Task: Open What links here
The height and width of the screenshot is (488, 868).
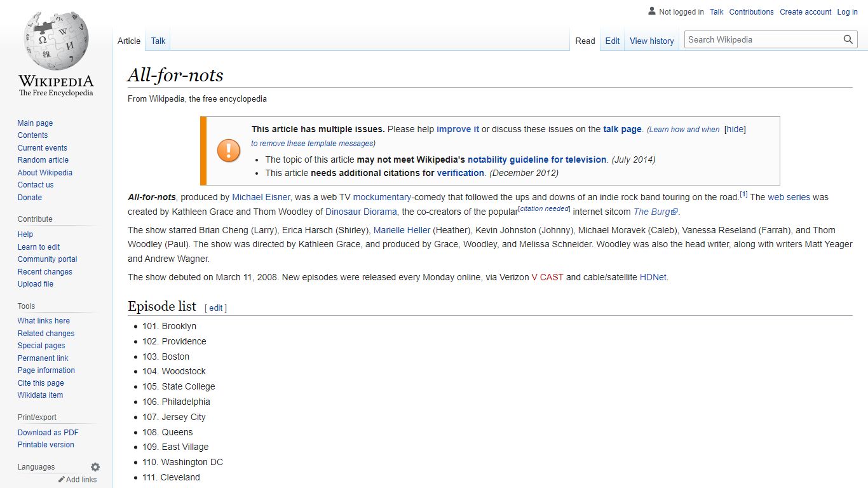Action: point(44,321)
